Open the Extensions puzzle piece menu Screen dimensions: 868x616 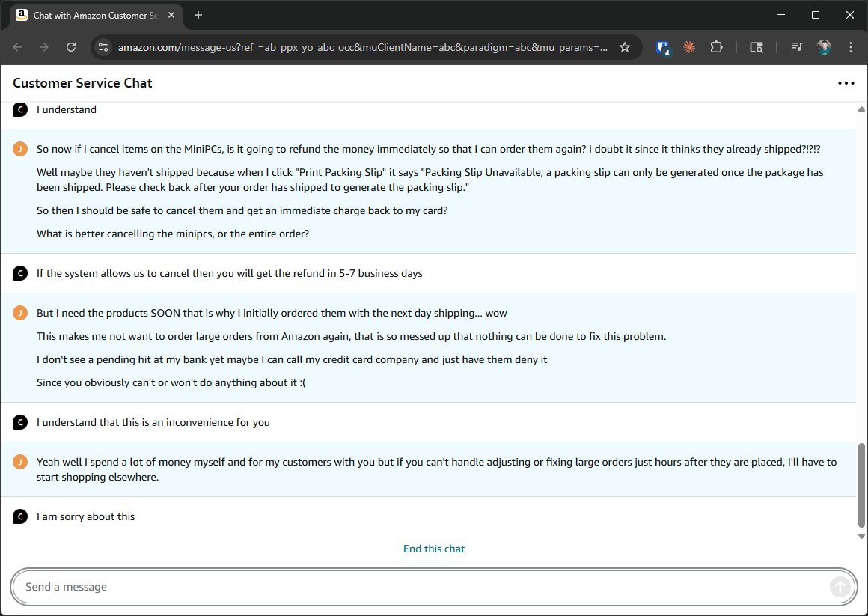point(716,47)
